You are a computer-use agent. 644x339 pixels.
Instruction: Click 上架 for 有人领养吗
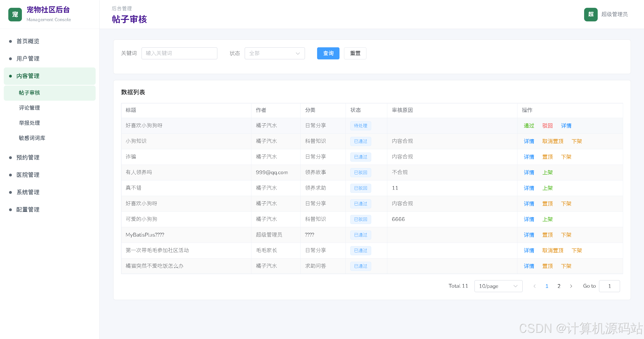[x=547, y=173]
